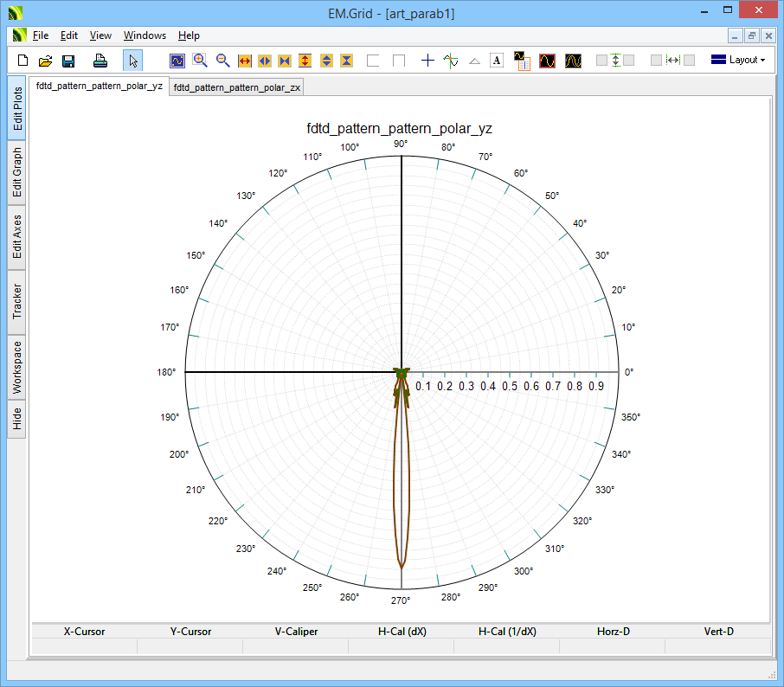Toggle the crosshair cursor tool
This screenshot has height=687, width=784.
tap(427, 61)
